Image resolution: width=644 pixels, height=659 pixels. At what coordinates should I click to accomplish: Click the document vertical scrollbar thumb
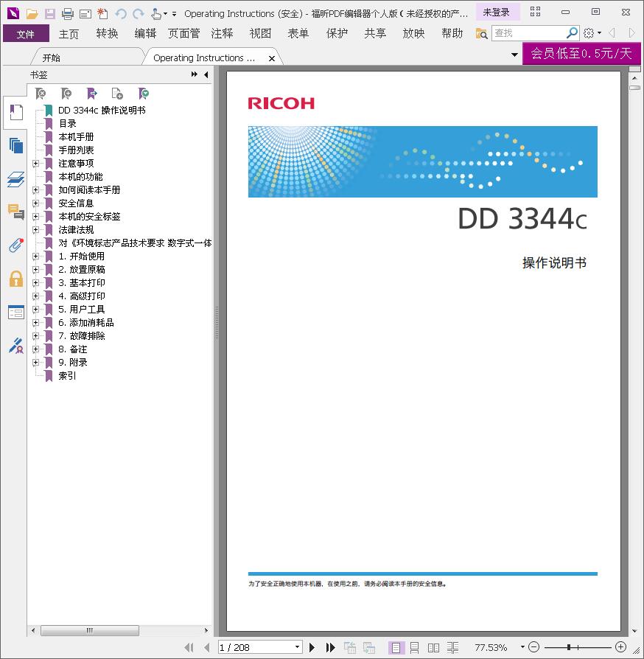click(634, 88)
